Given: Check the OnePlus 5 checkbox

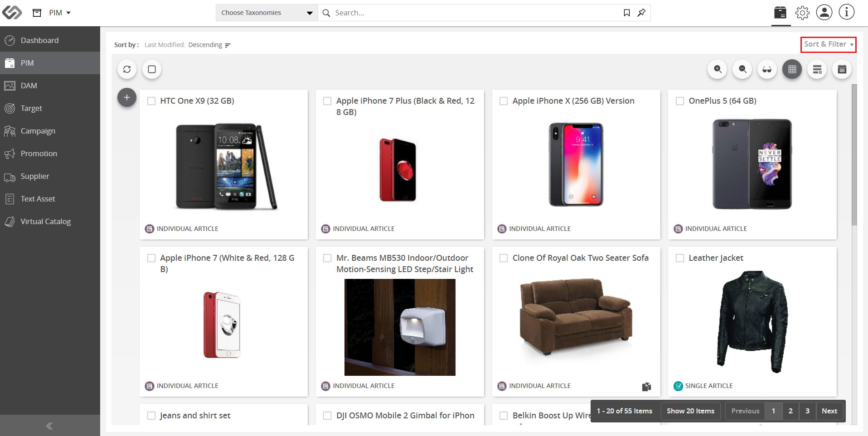Looking at the screenshot, I should pos(680,101).
